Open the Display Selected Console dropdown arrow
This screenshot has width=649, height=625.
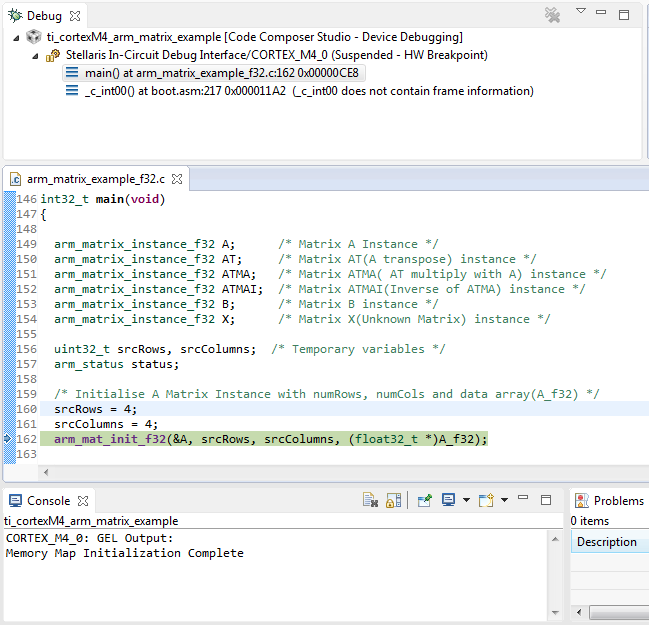(x=465, y=500)
